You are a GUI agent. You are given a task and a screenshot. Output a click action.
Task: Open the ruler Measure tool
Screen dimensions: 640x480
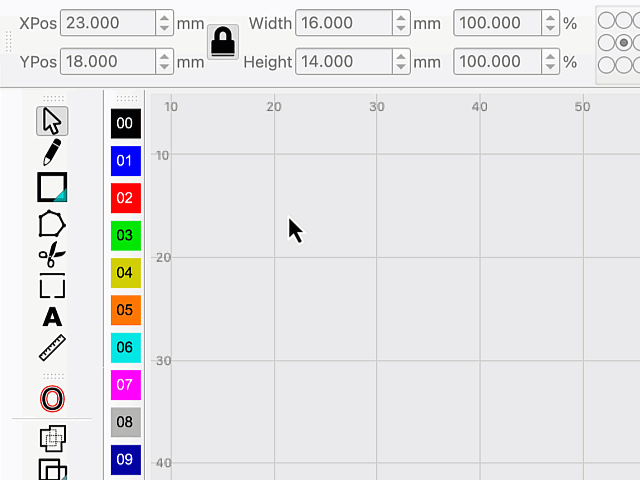click(x=52, y=348)
